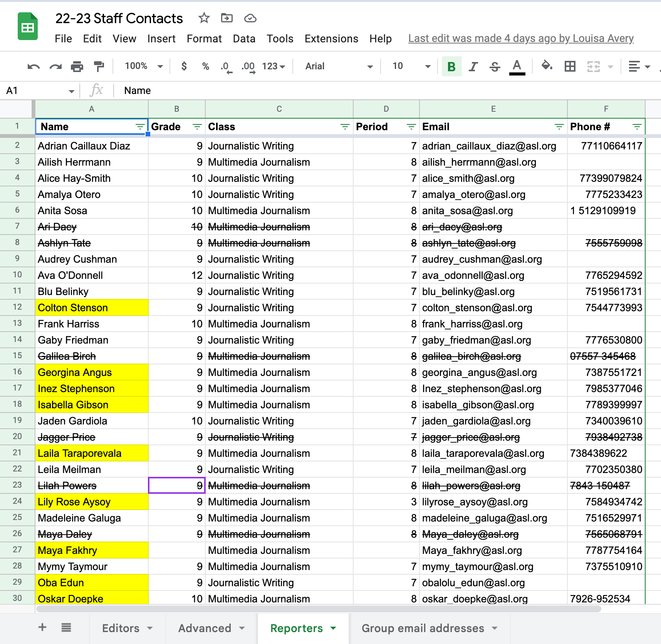Open the filter dropdown on Class column
Screen dimensions: 661x644
(x=345, y=127)
